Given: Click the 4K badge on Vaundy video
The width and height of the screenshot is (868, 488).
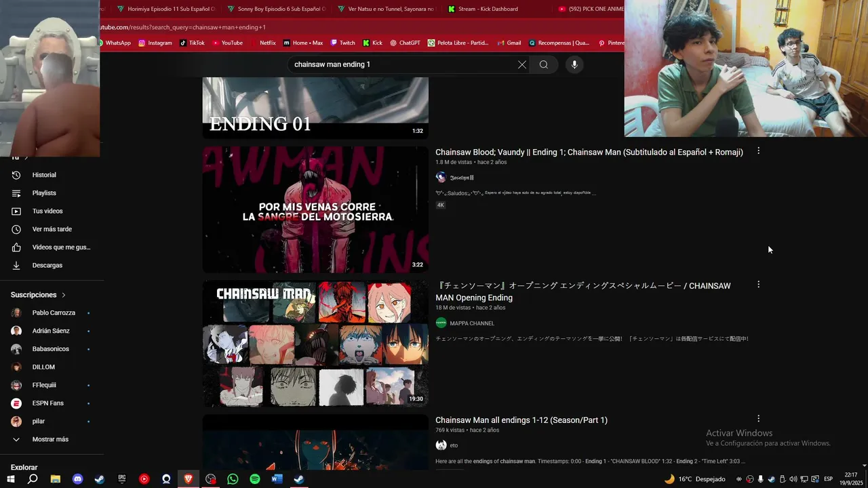Looking at the screenshot, I should (x=441, y=205).
